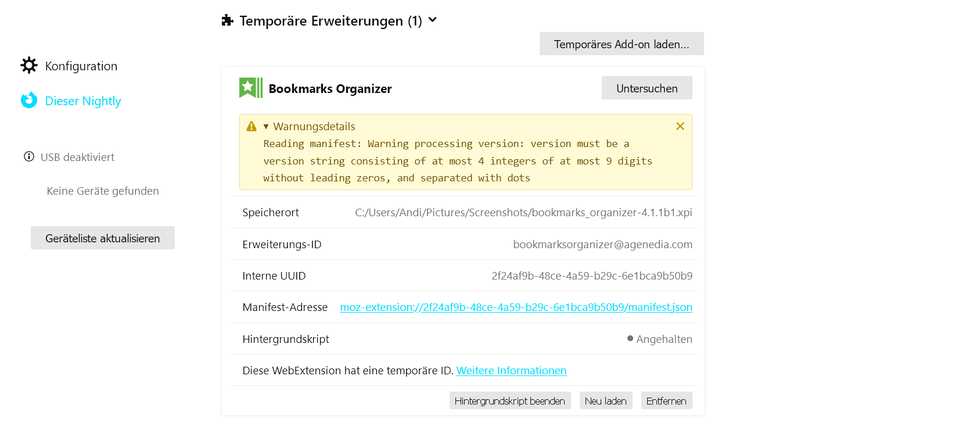This screenshot has height=433, width=980.
Task: Open the Konfiguration sidebar page
Action: pos(81,66)
